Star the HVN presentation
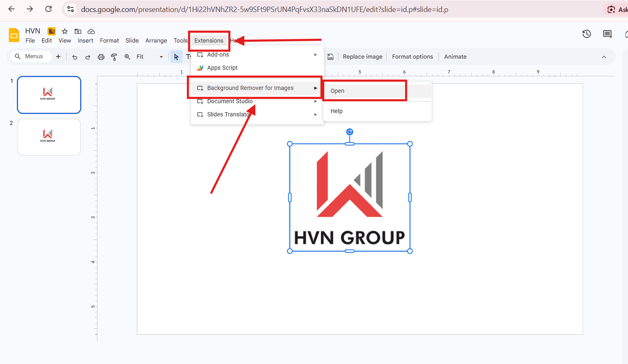 tap(65, 31)
